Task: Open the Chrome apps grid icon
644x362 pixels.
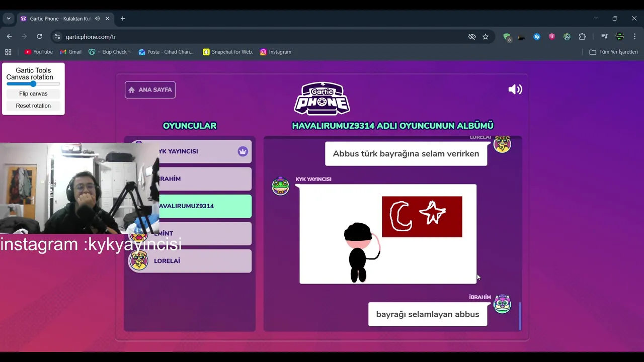Action: [8, 52]
